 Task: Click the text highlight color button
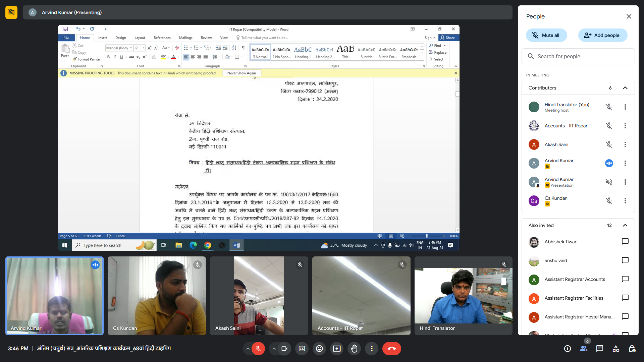[163, 57]
